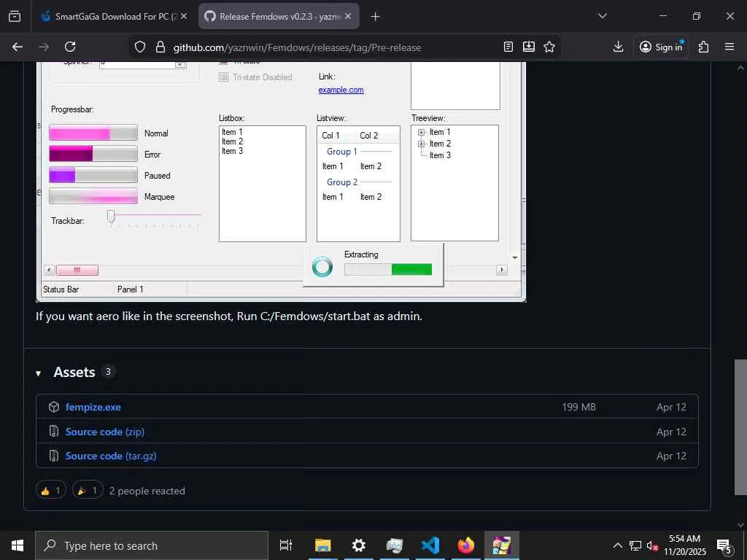
Task: Open a new browser tab
Action: (375, 17)
